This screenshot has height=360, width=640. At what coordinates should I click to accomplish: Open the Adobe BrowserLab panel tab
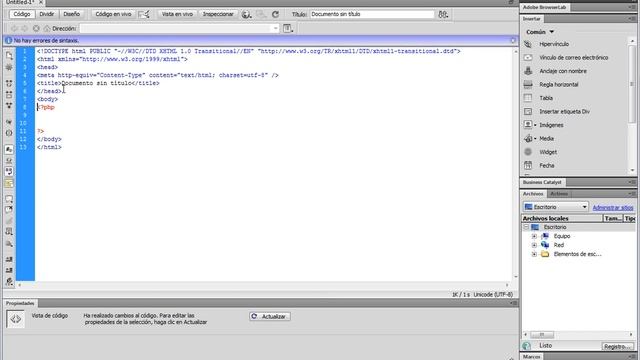click(544, 7)
